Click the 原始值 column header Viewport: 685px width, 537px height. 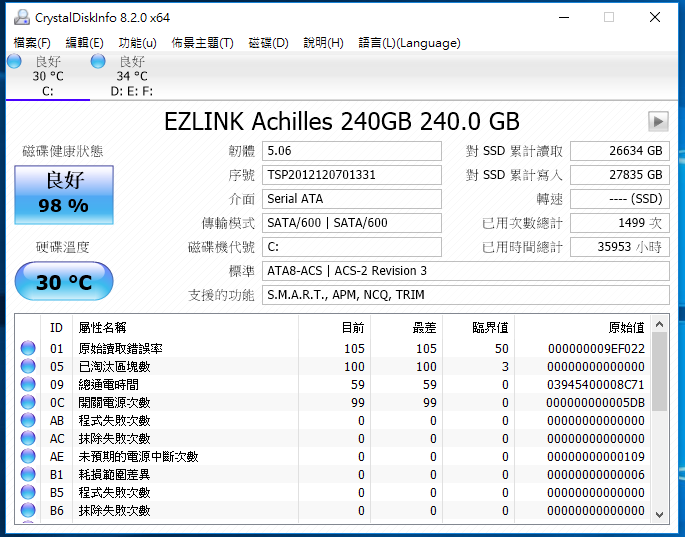pos(583,327)
